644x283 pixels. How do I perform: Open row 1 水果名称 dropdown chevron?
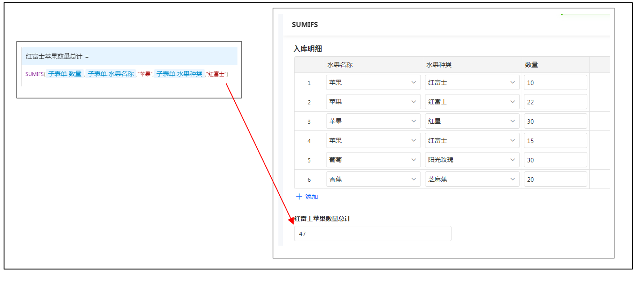click(414, 83)
